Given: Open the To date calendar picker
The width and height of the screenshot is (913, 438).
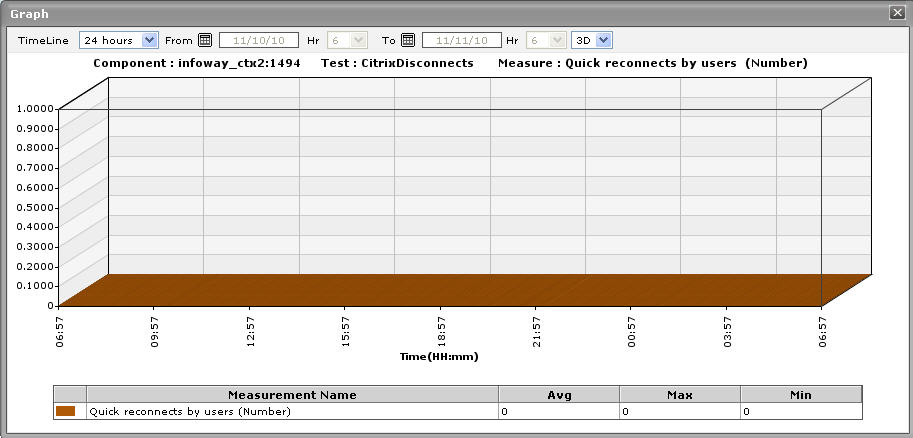Looking at the screenshot, I should 408,40.
